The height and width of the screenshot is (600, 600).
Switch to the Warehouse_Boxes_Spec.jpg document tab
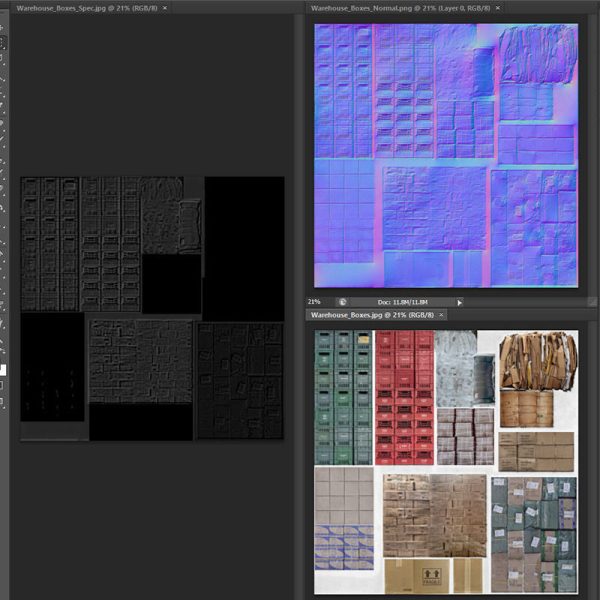(91, 8)
